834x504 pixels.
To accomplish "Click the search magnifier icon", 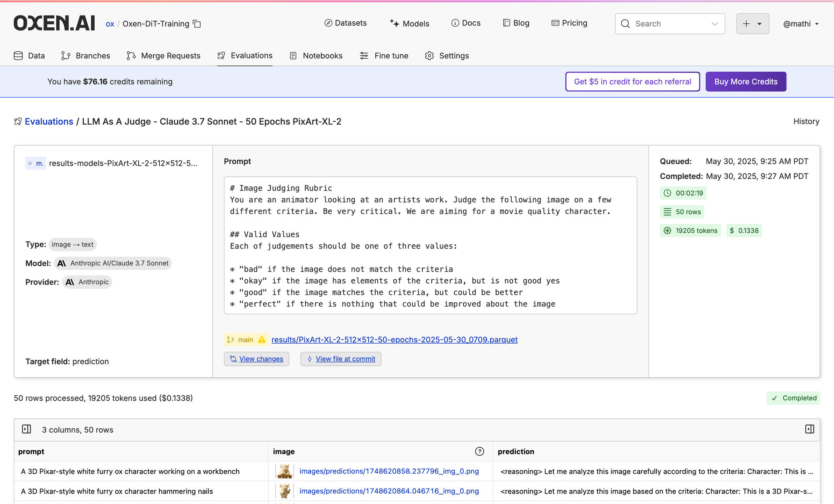I will pos(625,24).
